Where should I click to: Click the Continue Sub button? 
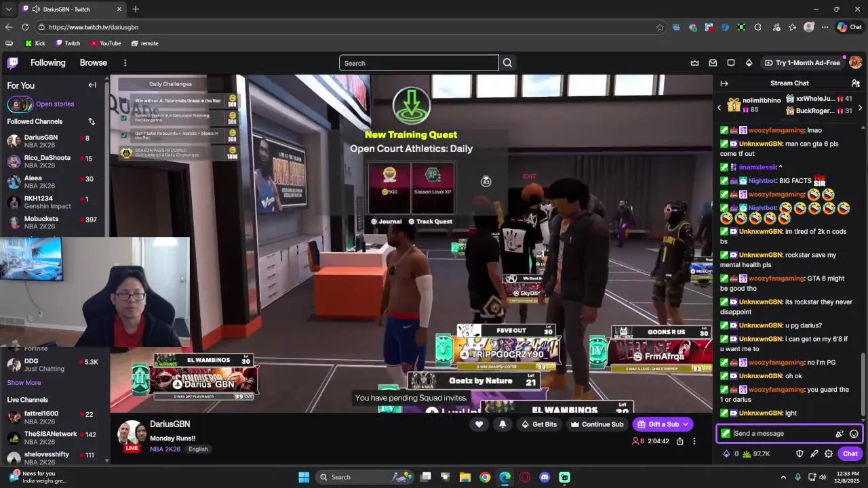[x=597, y=424]
